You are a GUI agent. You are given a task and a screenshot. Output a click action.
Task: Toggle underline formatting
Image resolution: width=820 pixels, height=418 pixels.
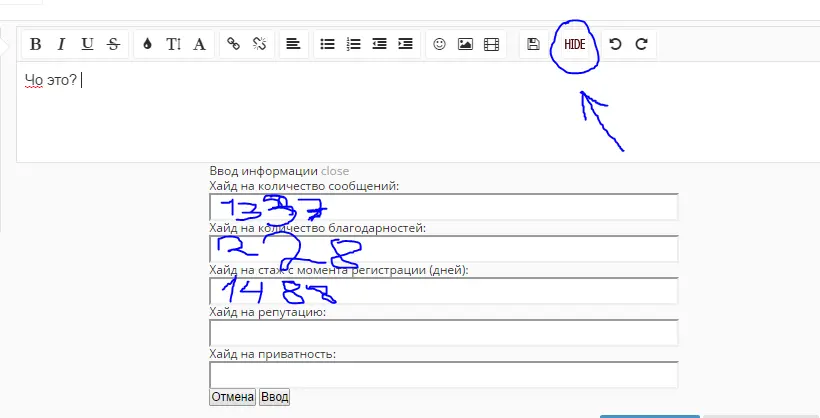[x=87, y=44]
